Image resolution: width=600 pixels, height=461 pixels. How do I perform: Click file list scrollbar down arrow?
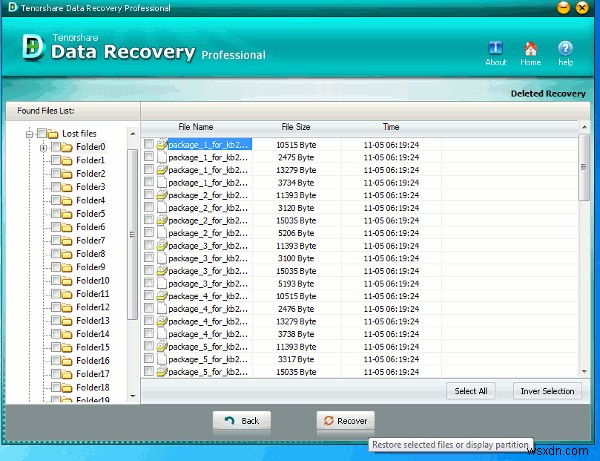coord(584,371)
